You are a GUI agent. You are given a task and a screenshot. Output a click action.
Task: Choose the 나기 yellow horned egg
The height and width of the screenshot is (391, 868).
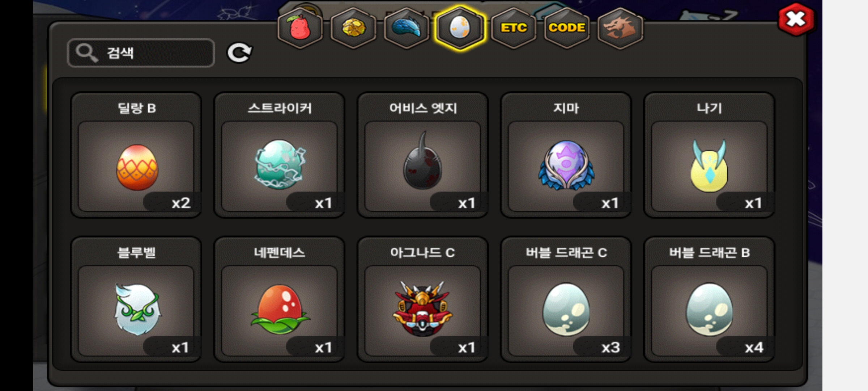(709, 155)
